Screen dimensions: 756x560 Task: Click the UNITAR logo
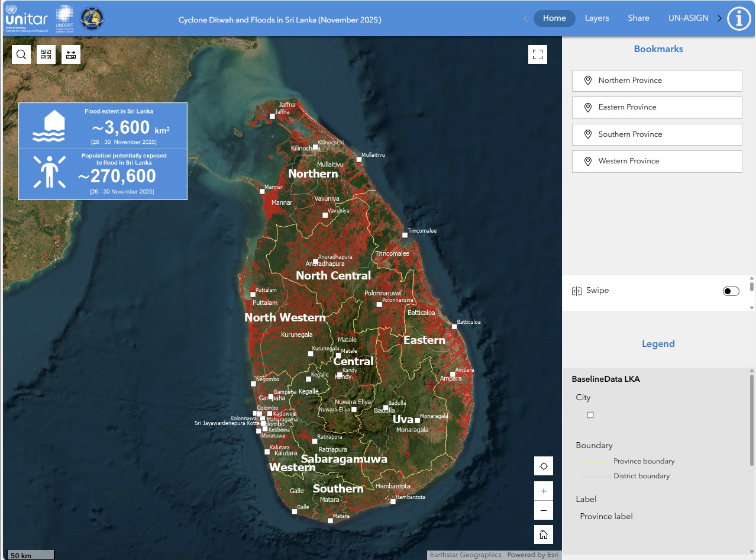tap(26, 18)
